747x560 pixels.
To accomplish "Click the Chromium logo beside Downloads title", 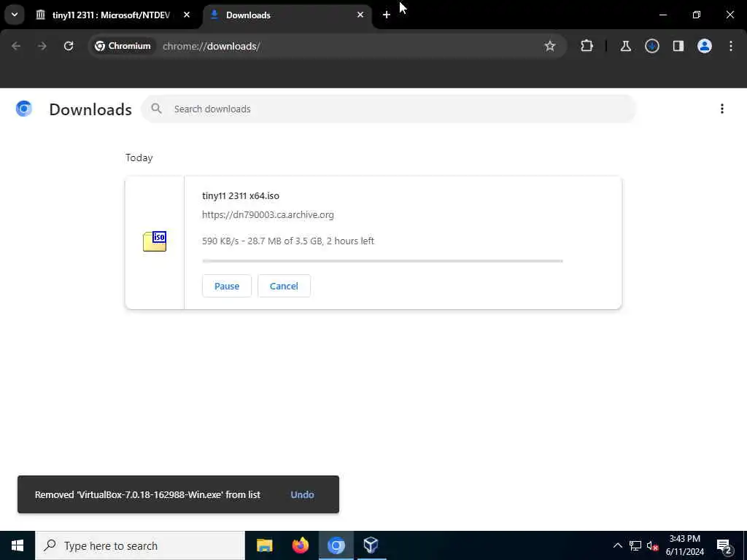I will pos(24,109).
